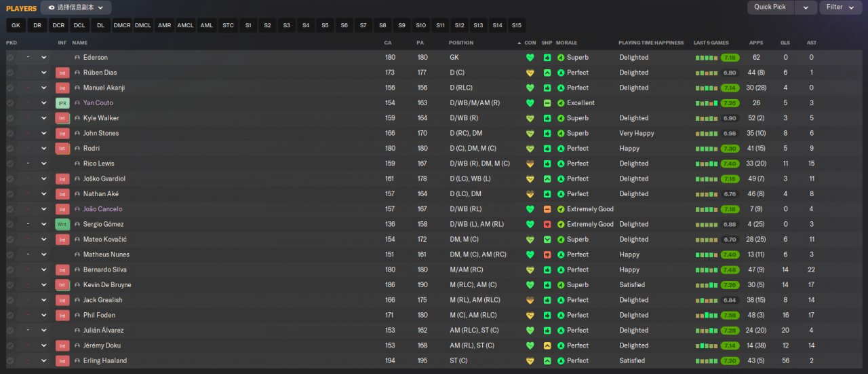Click Yan Couto's last 5 games form bars
This screenshot has width=868, height=374.
coord(707,103)
